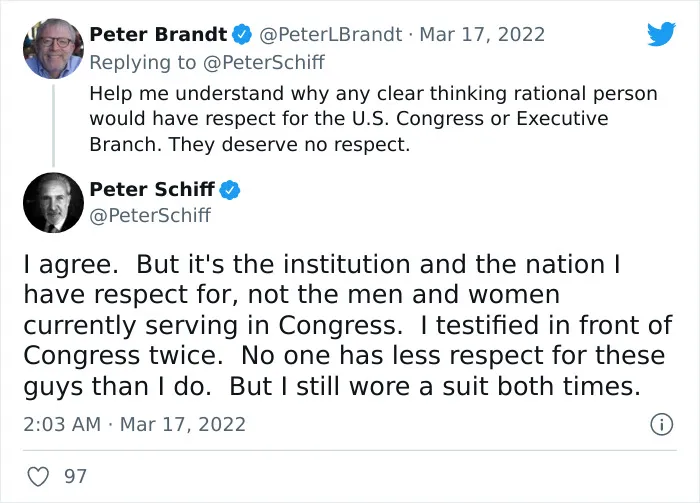The image size is (700, 503).
Task: Click Peter Brandt's verified badge
Action: tap(242, 35)
